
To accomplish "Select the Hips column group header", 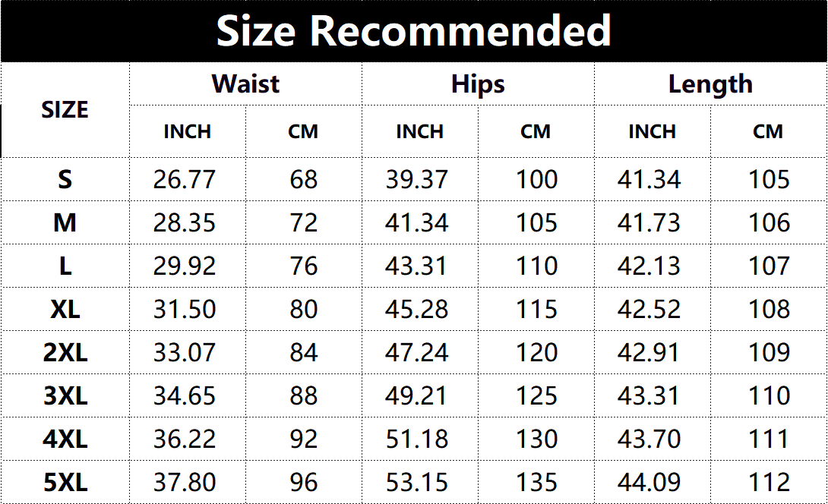I will [478, 83].
